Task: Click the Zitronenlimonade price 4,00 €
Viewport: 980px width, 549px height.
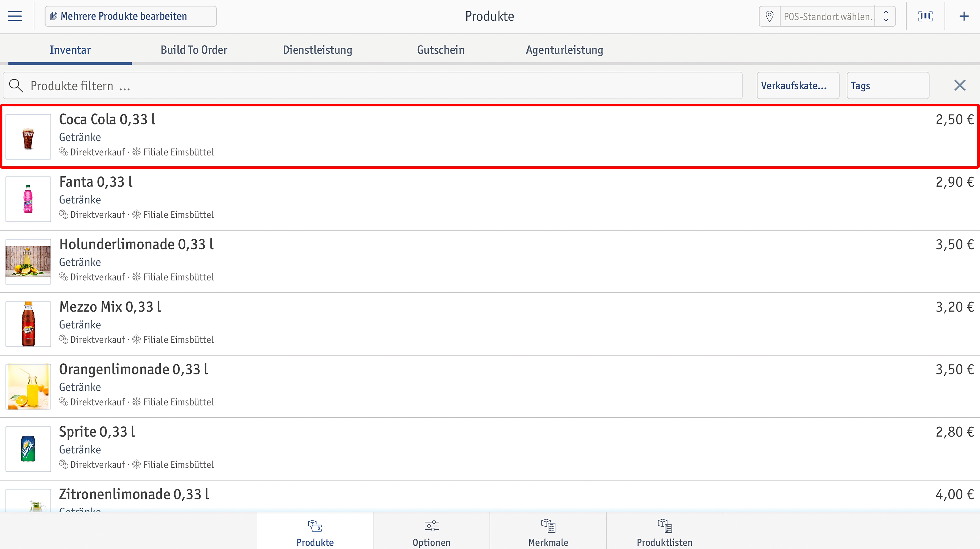Action: (x=955, y=494)
